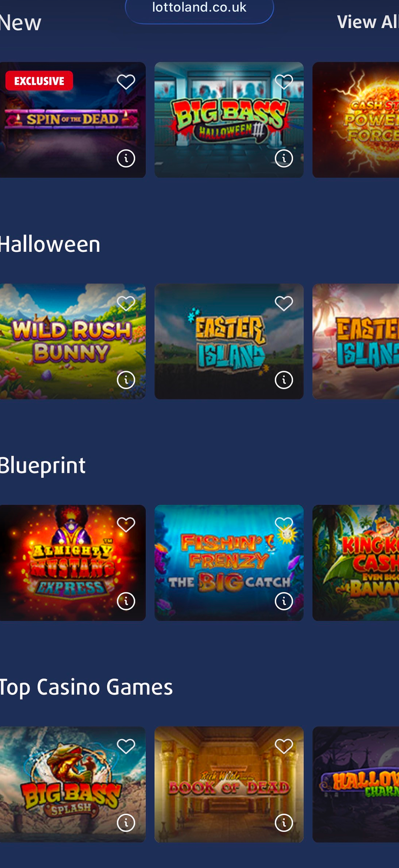Open Book of Dead info icon
The image size is (399, 868).
284,823
